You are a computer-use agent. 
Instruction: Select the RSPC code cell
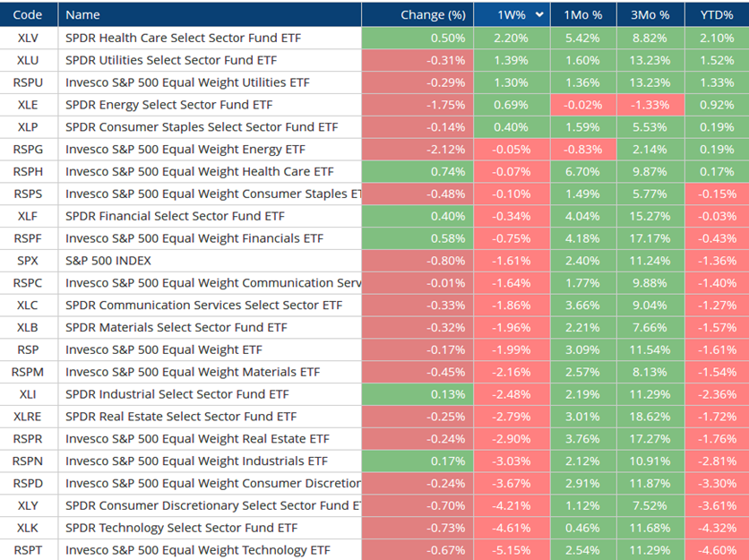click(x=28, y=283)
